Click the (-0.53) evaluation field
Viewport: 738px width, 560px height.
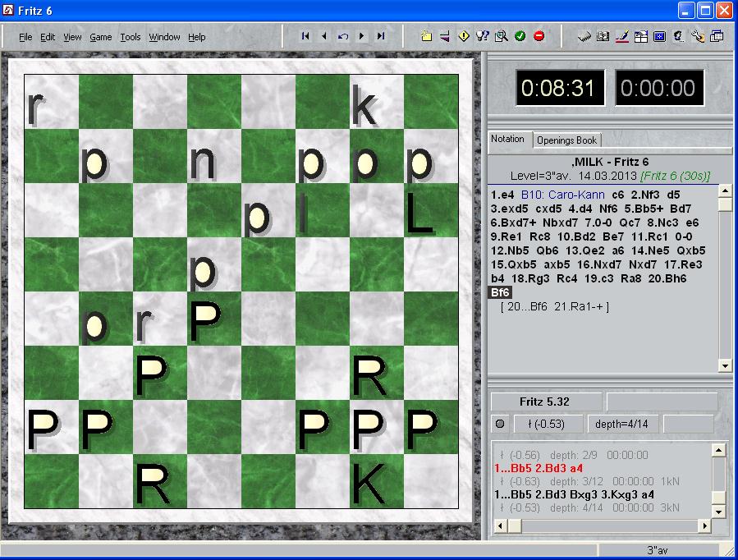click(548, 424)
